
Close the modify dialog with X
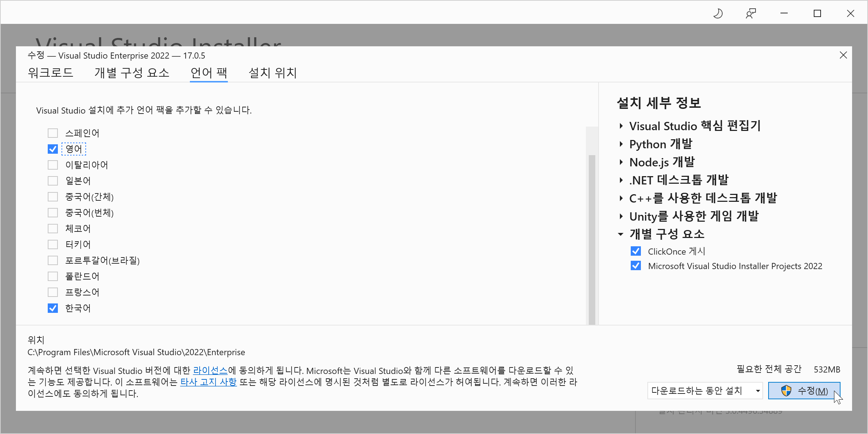coord(843,55)
